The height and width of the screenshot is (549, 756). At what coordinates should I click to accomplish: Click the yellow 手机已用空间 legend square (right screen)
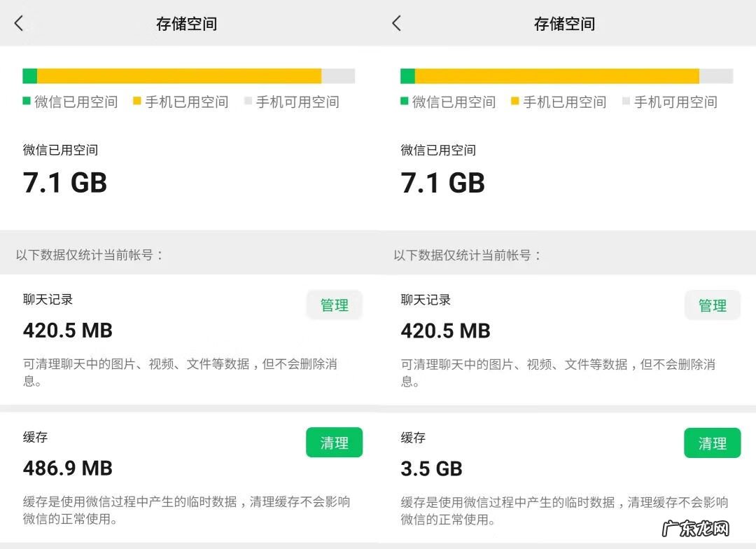pyautogui.click(x=517, y=102)
